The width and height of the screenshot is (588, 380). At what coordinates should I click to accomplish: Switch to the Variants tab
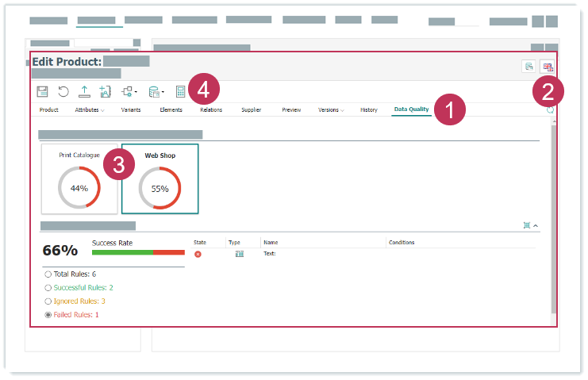tap(131, 110)
